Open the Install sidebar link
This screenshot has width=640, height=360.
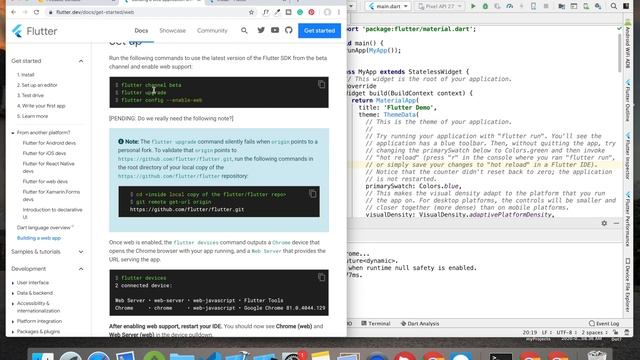tap(25, 75)
